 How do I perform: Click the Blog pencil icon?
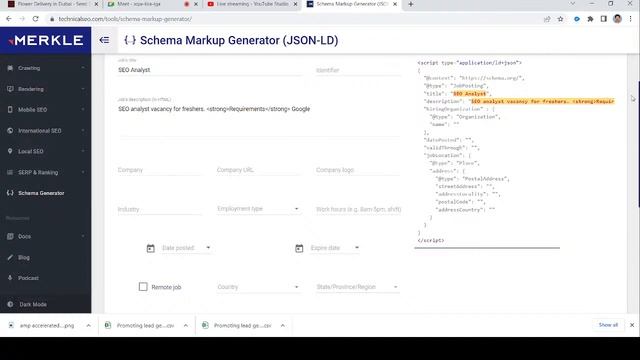click(10, 257)
